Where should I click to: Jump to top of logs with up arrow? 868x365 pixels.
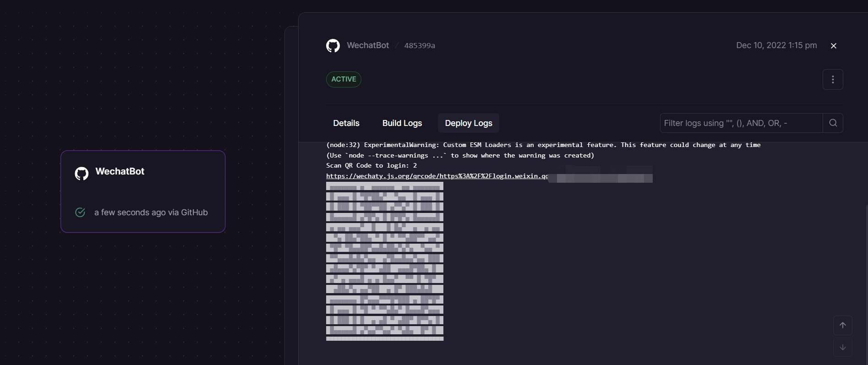click(x=843, y=325)
